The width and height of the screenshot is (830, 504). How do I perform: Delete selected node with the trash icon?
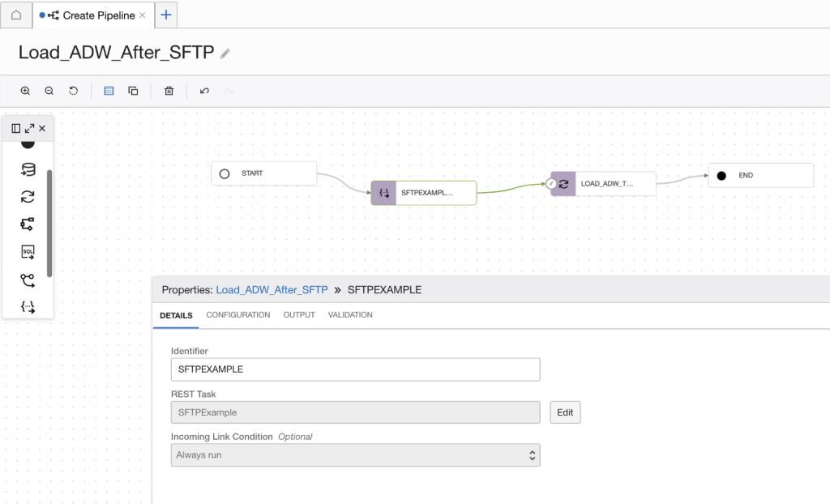(x=169, y=91)
